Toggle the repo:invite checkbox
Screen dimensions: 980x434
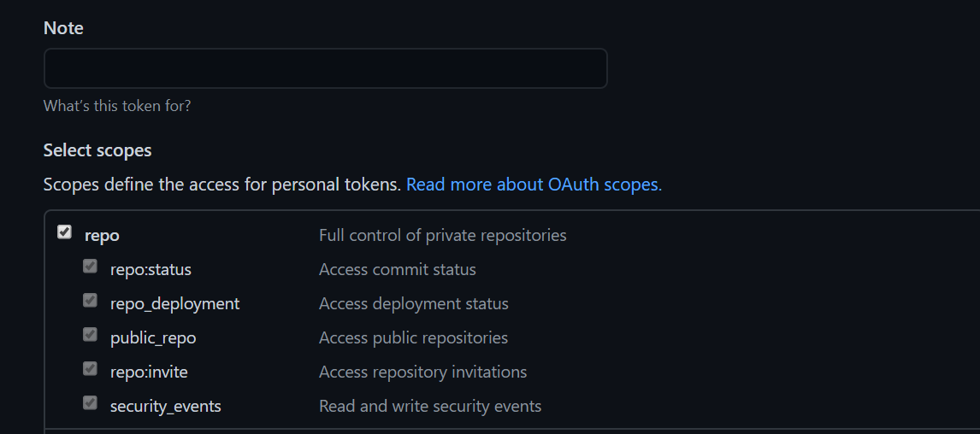(x=90, y=369)
